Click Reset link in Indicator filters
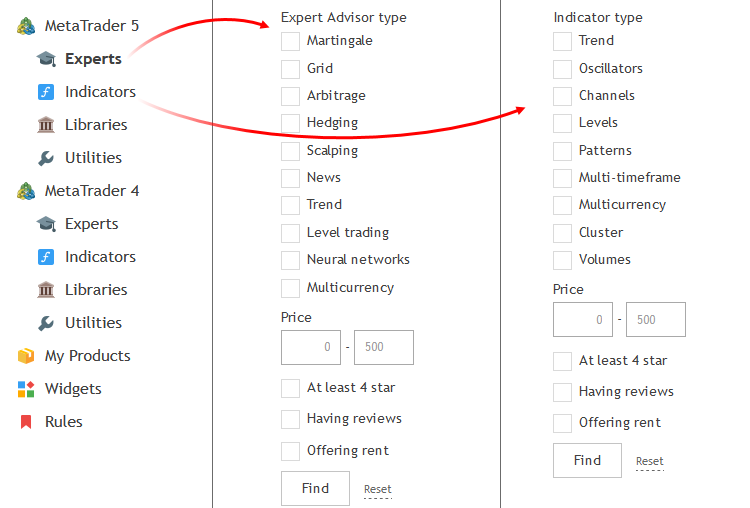This screenshot has width=750, height=508. [x=649, y=462]
